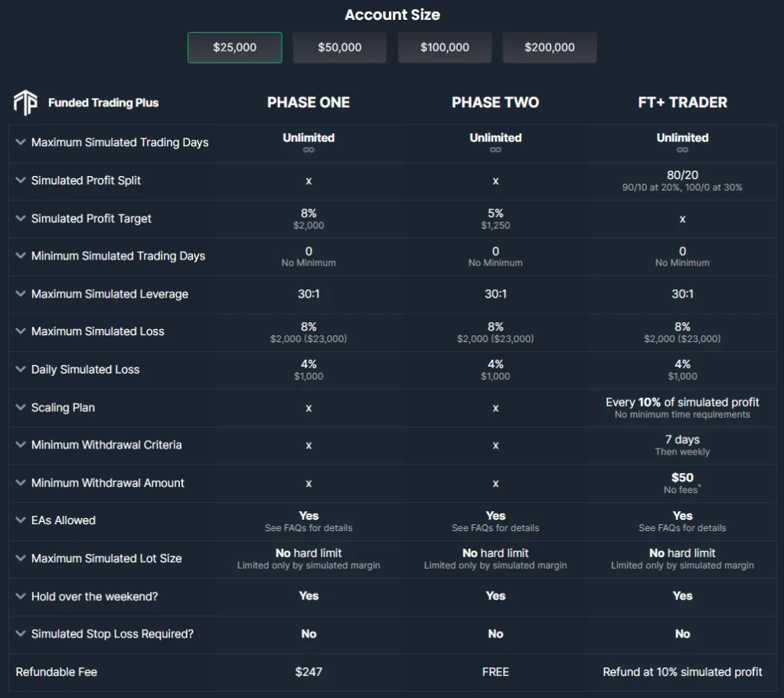Click the Account Size heading
The height and width of the screenshot is (698, 784).
pyautogui.click(x=393, y=15)
